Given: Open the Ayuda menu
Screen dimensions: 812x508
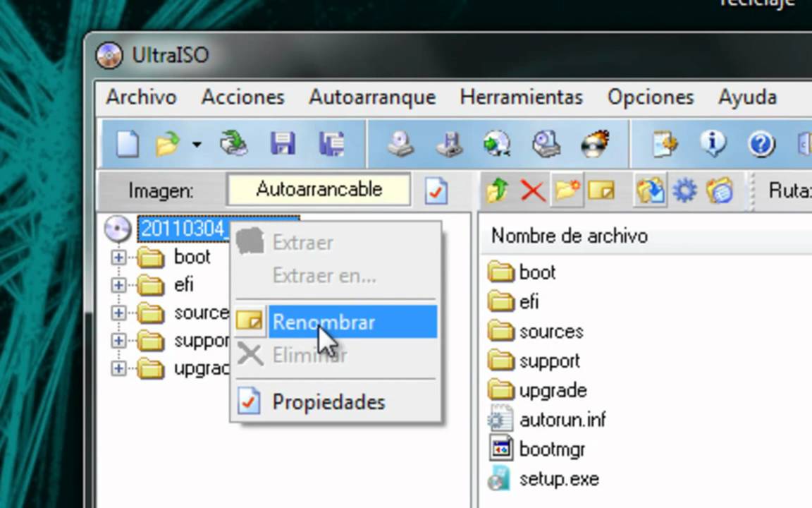Looking at the screenshot, I should pyautogui.click(x=748, y=97).
